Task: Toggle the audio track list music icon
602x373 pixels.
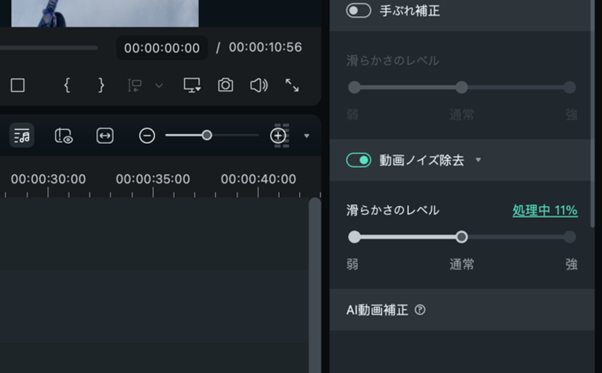Action: 22,135
